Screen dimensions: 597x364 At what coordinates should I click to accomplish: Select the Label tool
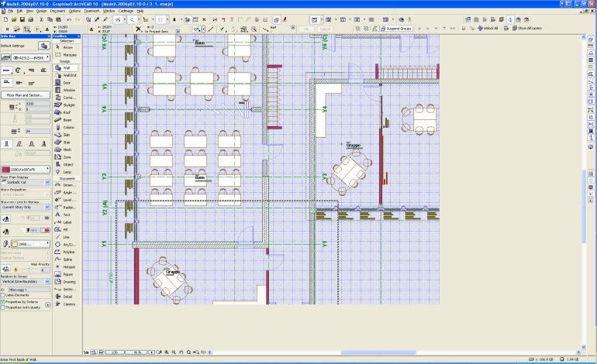67,222
